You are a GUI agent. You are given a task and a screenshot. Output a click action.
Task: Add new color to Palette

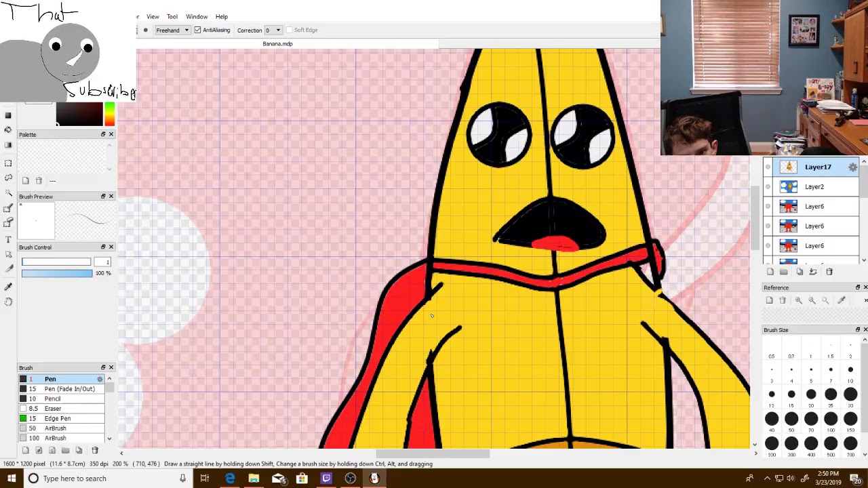point(25,180)
